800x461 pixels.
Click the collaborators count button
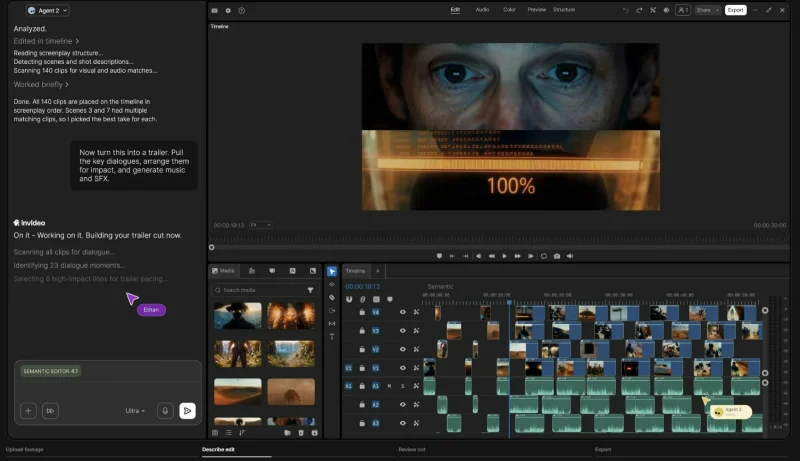point(683,10)
